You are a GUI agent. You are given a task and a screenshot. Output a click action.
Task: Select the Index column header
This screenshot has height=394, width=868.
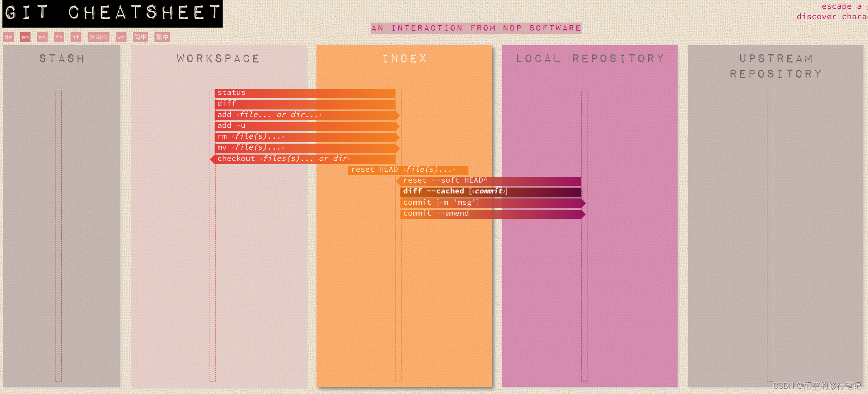tap(404, 58)
